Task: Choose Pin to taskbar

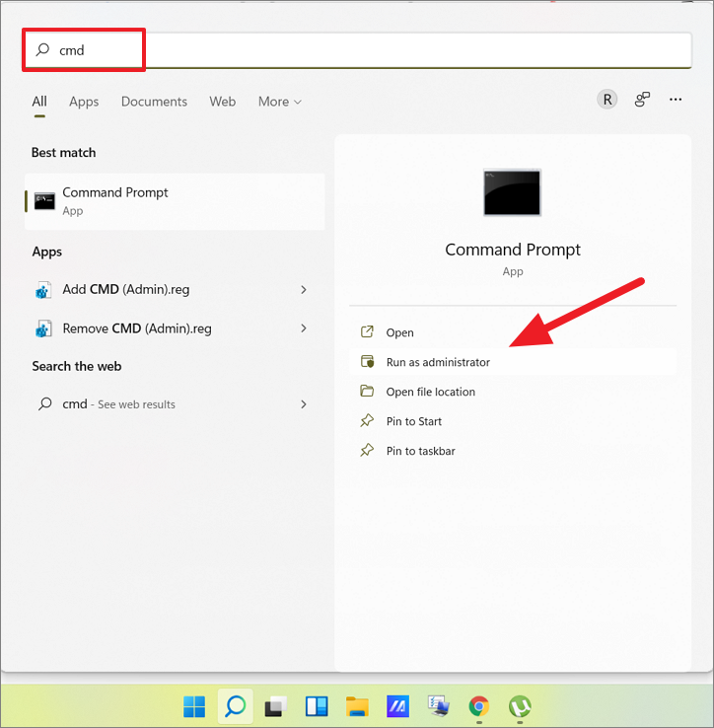Action: (x=513, y=451)
